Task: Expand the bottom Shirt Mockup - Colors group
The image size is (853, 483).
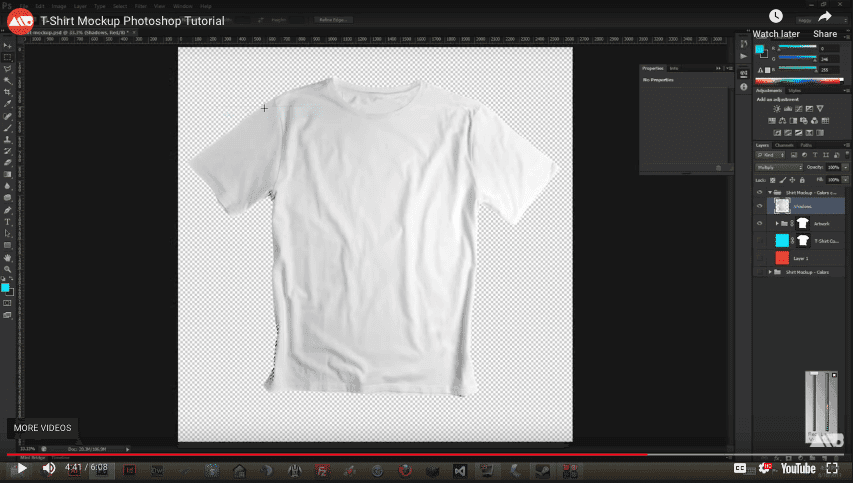Action: point(770,272)
